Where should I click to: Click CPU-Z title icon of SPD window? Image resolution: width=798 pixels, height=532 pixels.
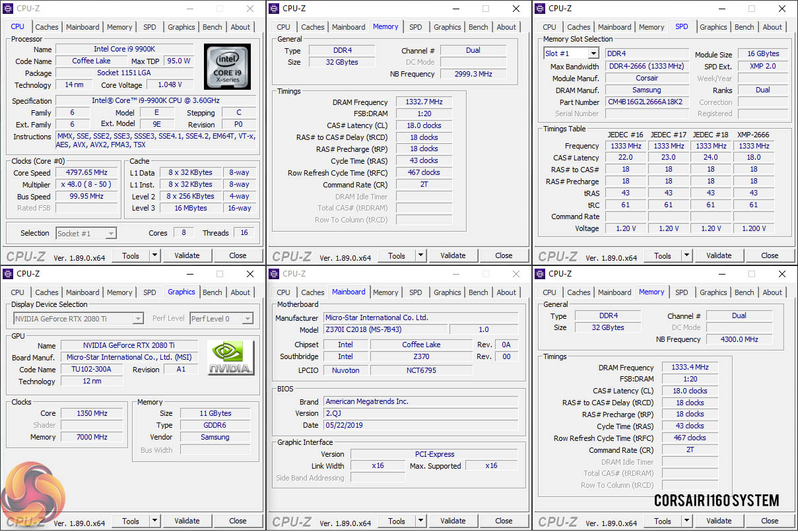[539, 9]
